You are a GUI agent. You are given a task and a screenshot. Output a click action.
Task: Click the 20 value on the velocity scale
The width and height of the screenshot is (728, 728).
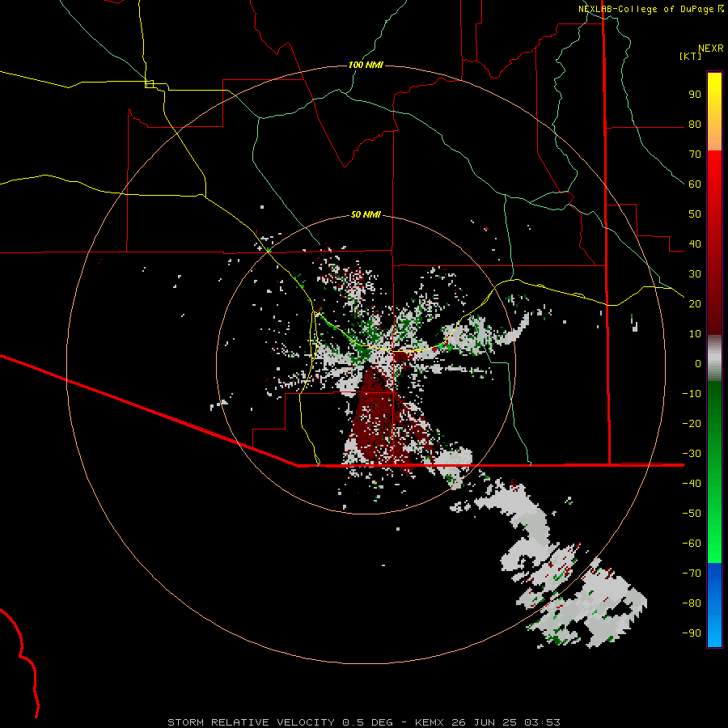pos(695,304)
